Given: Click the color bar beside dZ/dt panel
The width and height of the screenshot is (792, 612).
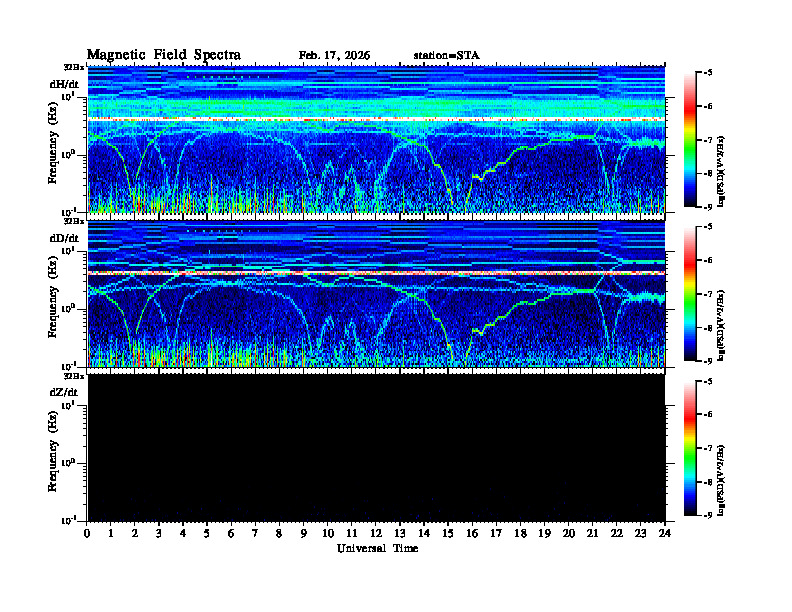Looking at the screenshot, I should tap(690, 448).
